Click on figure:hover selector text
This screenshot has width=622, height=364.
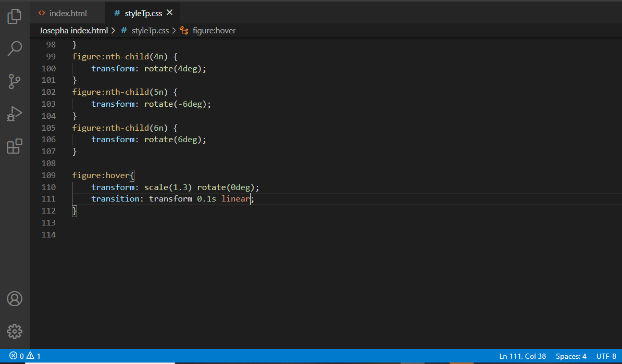(x=101, y=175)
